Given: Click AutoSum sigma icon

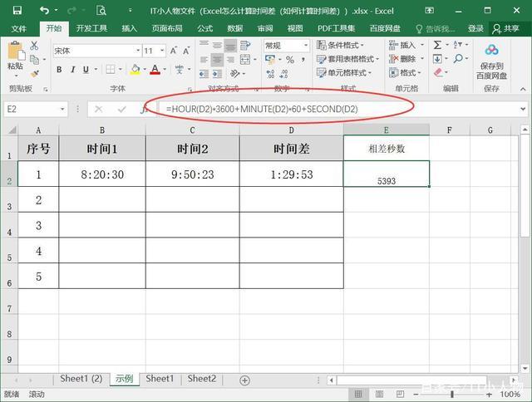Looking at the screenshot, I should click(x=437, y=45).
